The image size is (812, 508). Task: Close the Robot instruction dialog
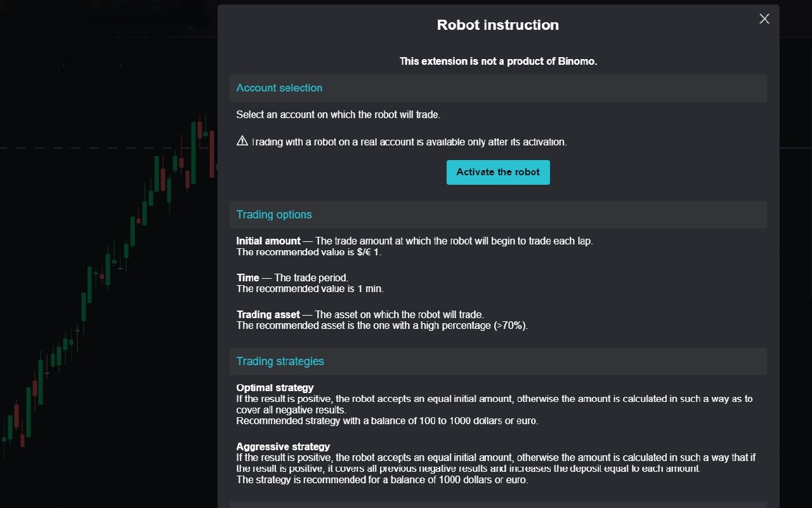tap(764, 19)
